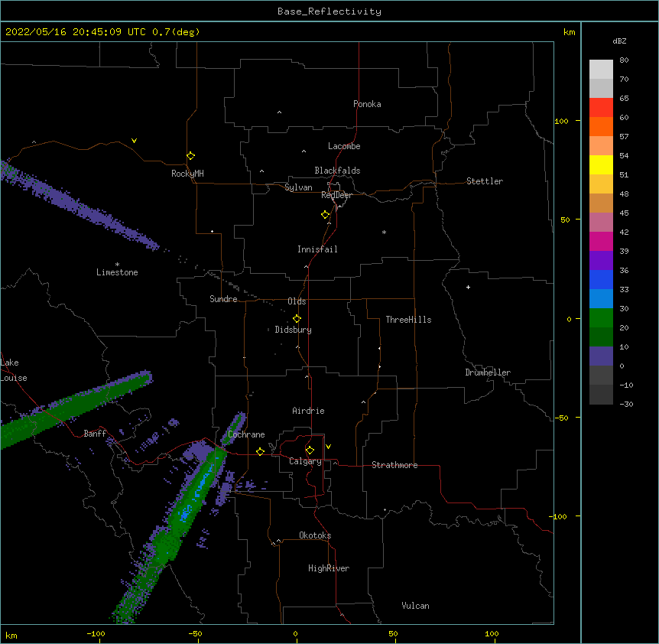Viewport: 659px width, 644px height.
Task: Click the Banff label
Action: pos(95,434)
